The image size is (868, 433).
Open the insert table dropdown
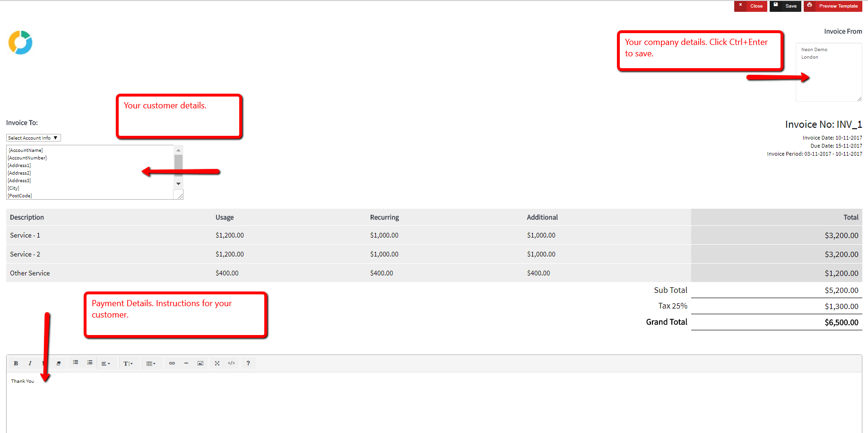pos(151,363)
